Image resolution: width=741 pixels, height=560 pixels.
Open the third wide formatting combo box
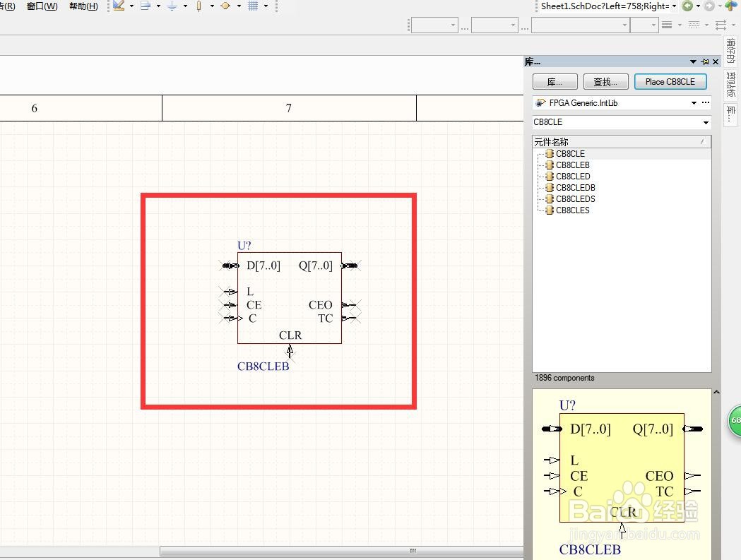(x=581, y=25)
